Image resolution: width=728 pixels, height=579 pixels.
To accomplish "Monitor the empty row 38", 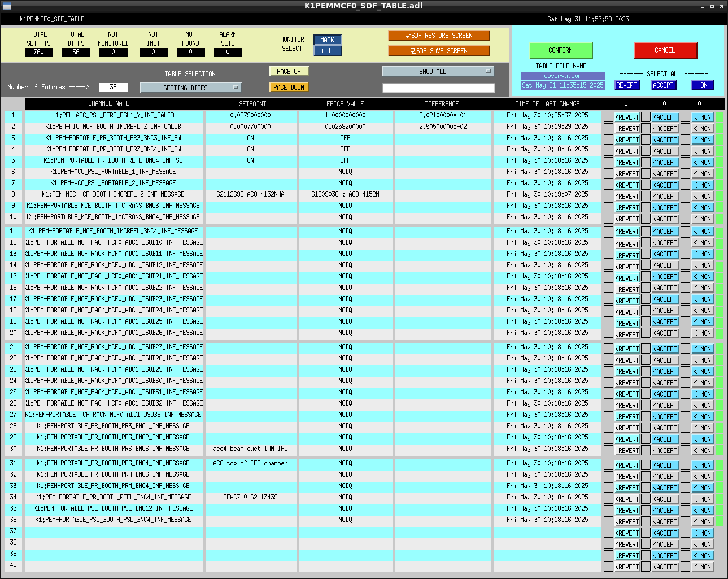I will click(703, 545).
